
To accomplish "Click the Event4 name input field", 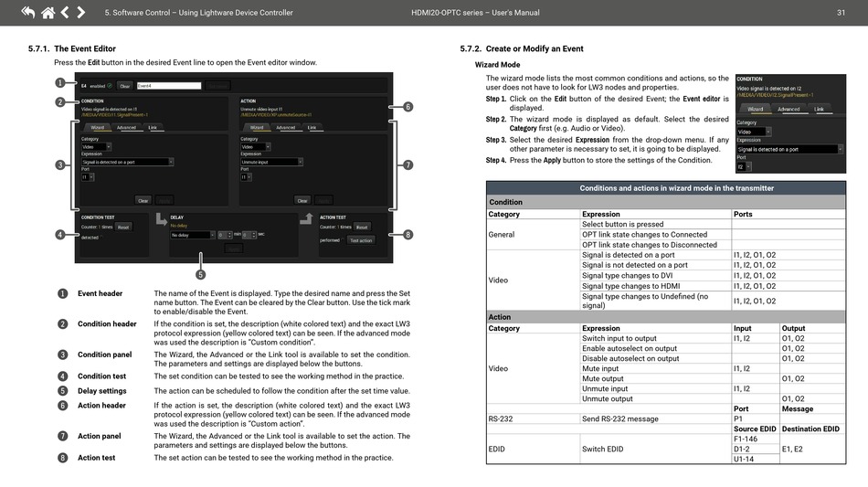I will pos(169,86).
